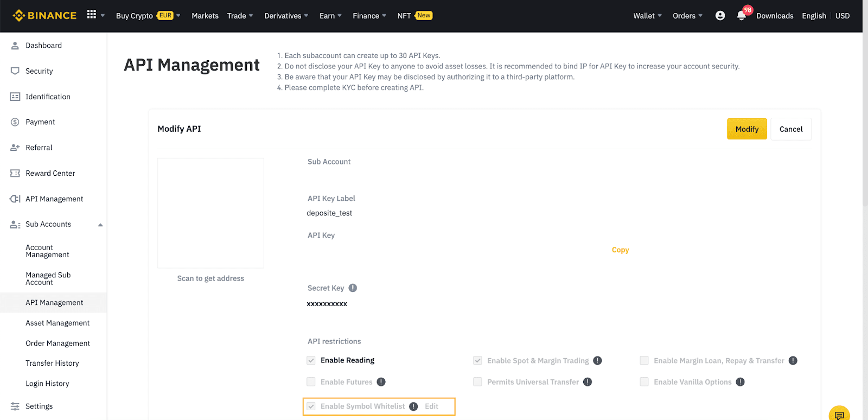Click info icon for Enable Vanilla Options
868x420 pixels.
(740, 382)
